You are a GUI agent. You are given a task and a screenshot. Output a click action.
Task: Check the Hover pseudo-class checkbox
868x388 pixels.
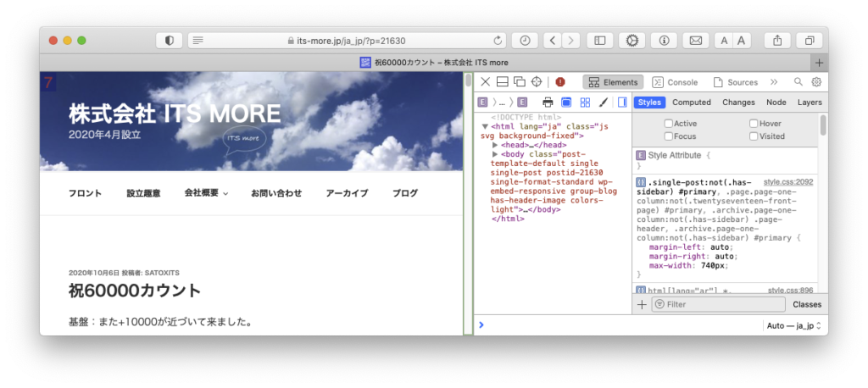pyautogui.click(x=754, y=124)
